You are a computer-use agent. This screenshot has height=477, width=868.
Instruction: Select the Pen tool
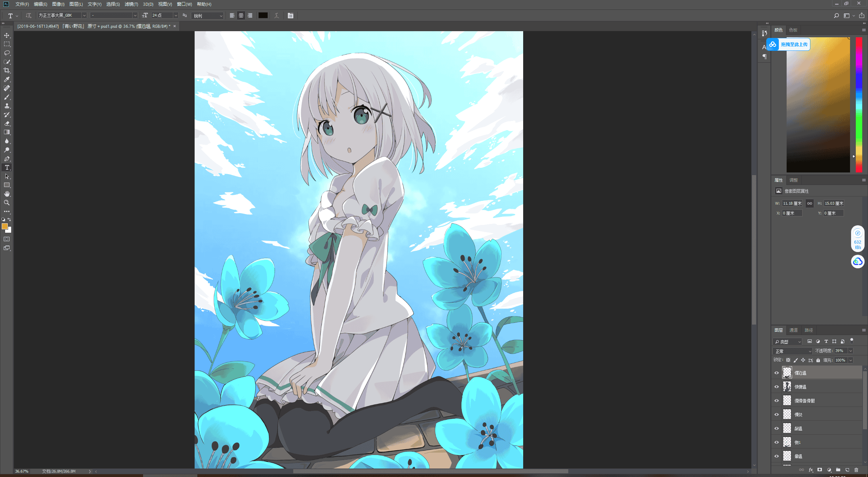7,159
